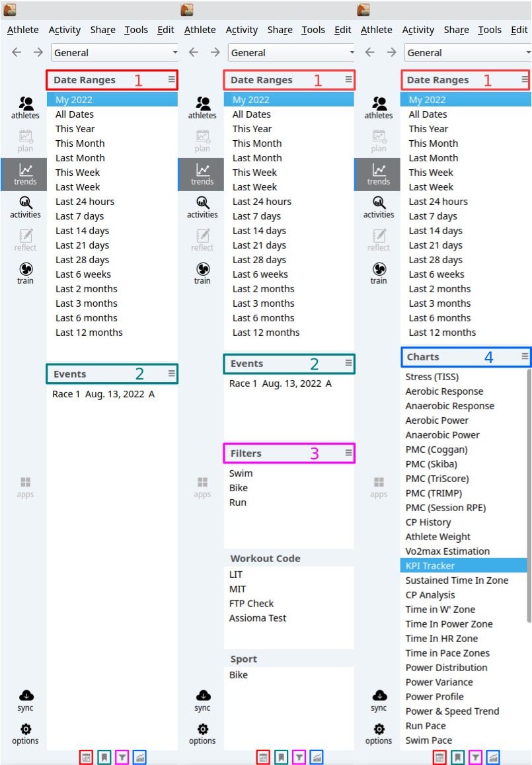Open Share menu in middle panel
Image resolution: width=532 pixels, height=765 pixels.
tap(280, 30)
